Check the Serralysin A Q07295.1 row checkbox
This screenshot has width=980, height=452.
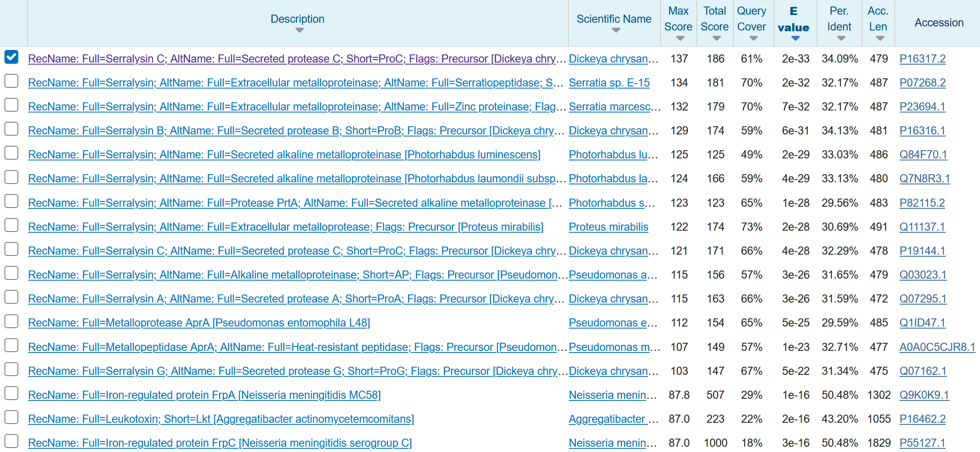11,297
